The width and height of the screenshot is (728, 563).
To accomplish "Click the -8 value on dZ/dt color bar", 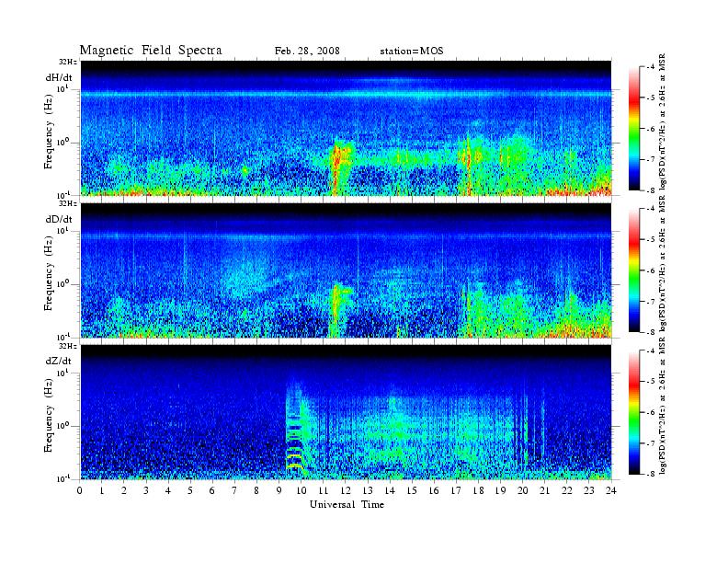I will [651, 474].
